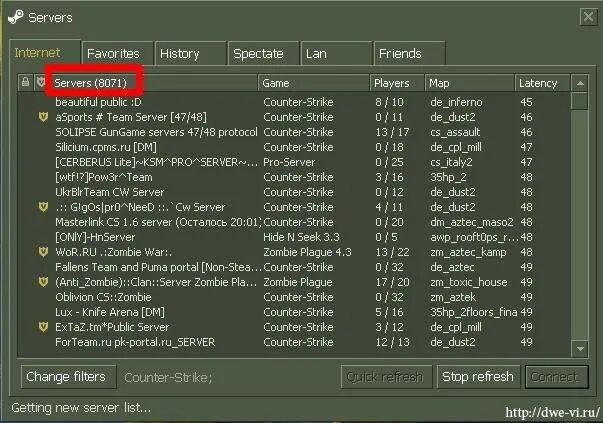The height and width of the screenshot is (423, 603).
Task: Click the shield icon beside aSports # Team Server
Action: tap(43, 117)
